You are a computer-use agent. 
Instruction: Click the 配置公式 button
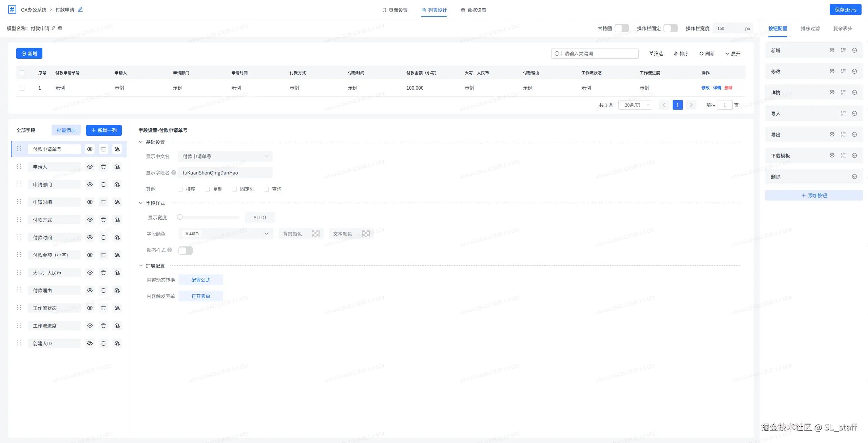coord(200,280)
